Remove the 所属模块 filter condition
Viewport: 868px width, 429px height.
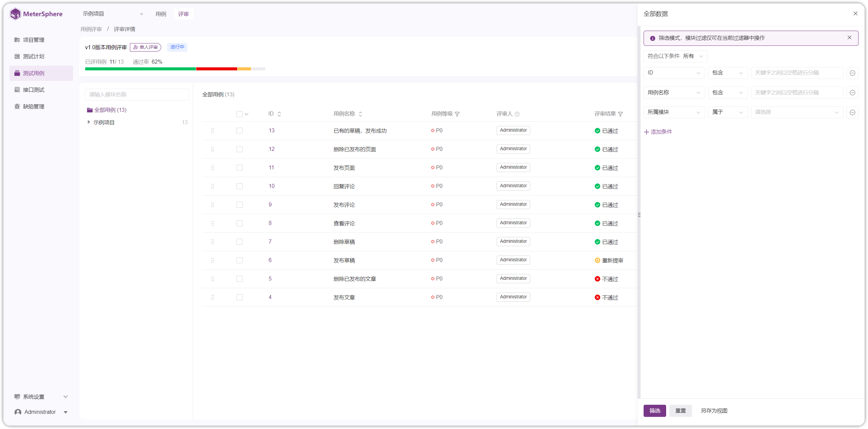853,112
